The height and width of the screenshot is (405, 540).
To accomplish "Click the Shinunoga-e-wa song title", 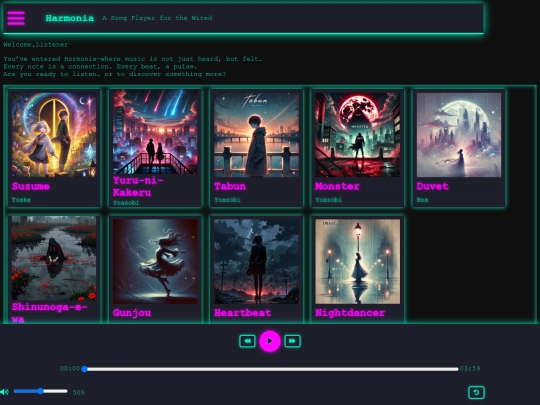I will (x=50, y=312).
